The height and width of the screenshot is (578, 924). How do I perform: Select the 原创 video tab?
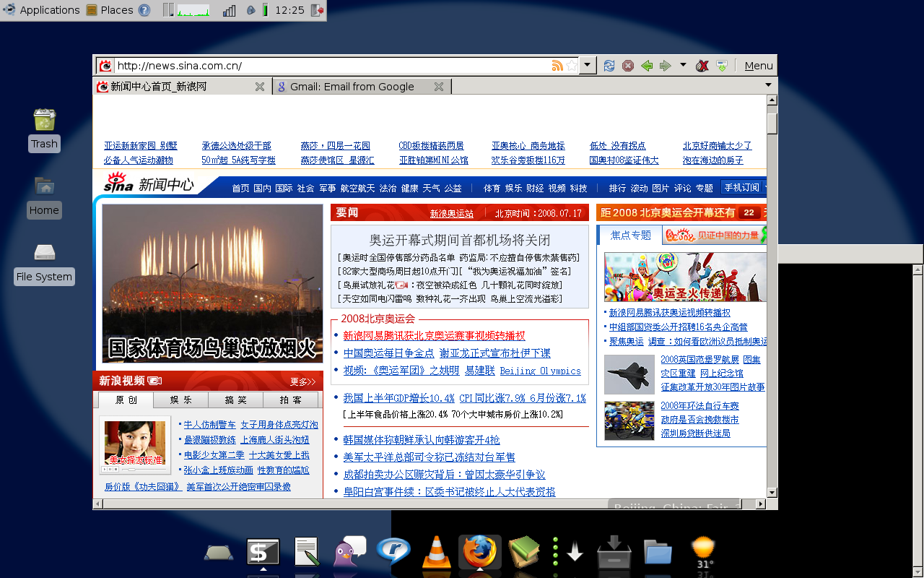126,400
